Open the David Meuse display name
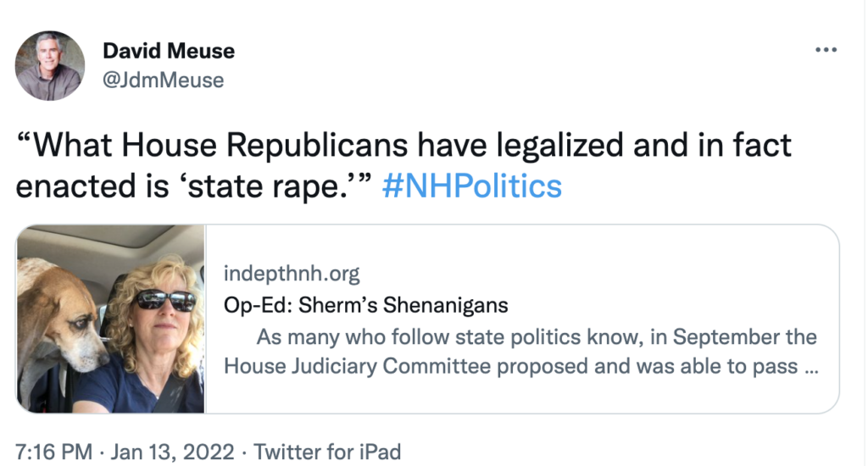868x466 pixels. 169,51
